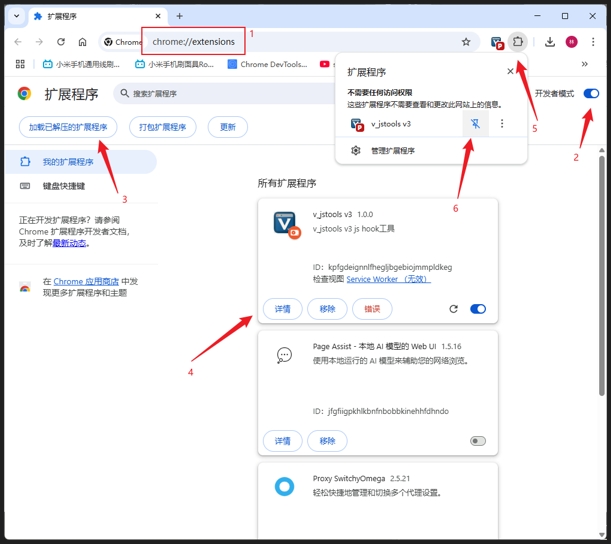The width and height of the screenshot is (611, 544).
Task: Toggle the 开发者模式 switch
Action: [591, 94]
